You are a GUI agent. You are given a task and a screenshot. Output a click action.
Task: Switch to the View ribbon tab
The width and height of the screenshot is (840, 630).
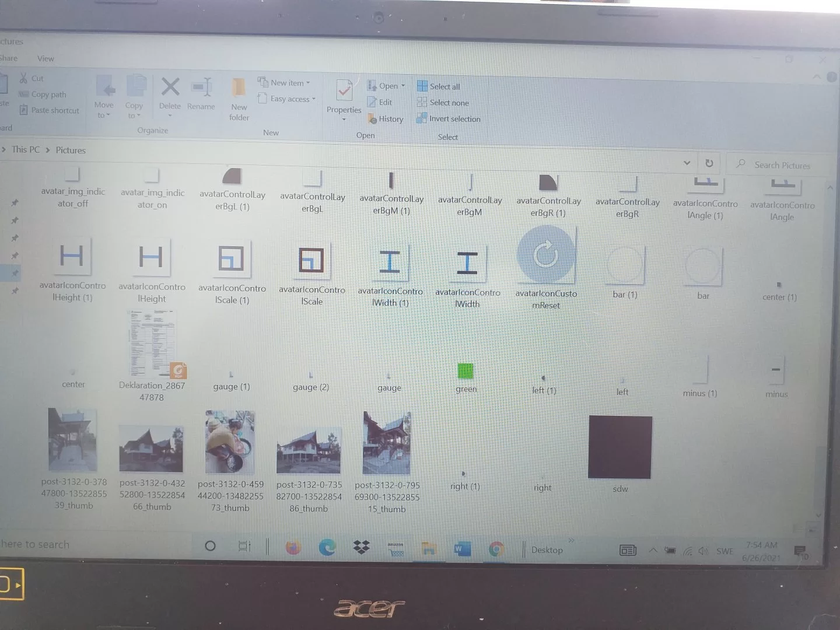[x=45, y=58]
